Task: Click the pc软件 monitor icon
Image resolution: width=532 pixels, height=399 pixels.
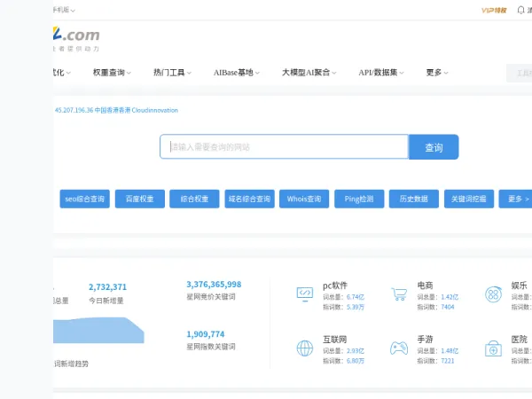Action: point(305,294)
